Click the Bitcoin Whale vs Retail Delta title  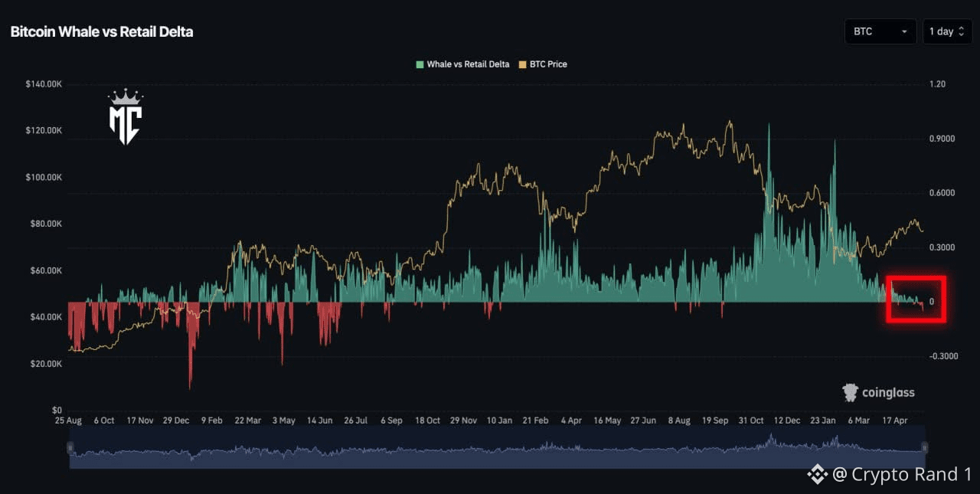(102, 32)
